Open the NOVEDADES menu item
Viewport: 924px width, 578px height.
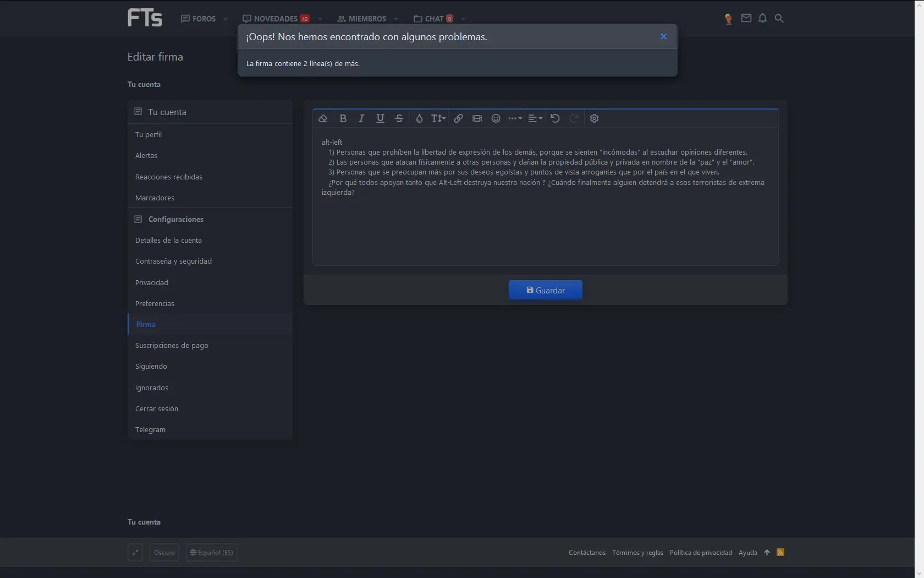coord(276,19)
